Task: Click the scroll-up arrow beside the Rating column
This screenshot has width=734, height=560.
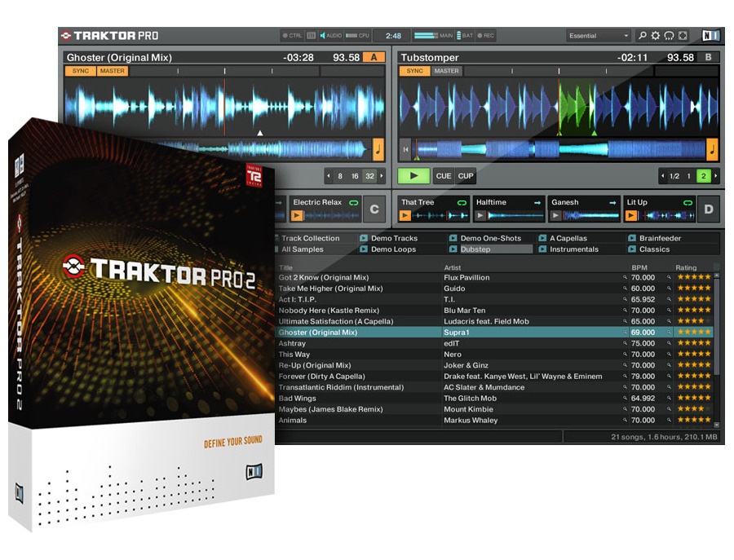Action: (716, 276)
